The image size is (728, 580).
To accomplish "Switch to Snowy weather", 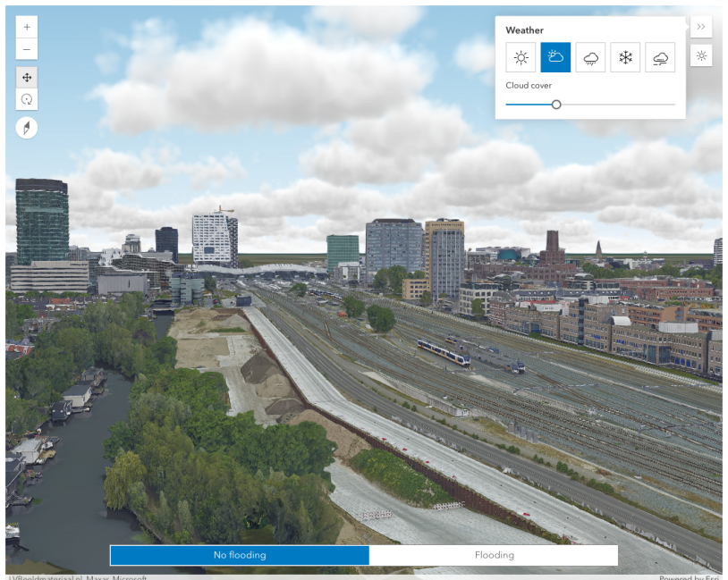I will tap(625, 57).
